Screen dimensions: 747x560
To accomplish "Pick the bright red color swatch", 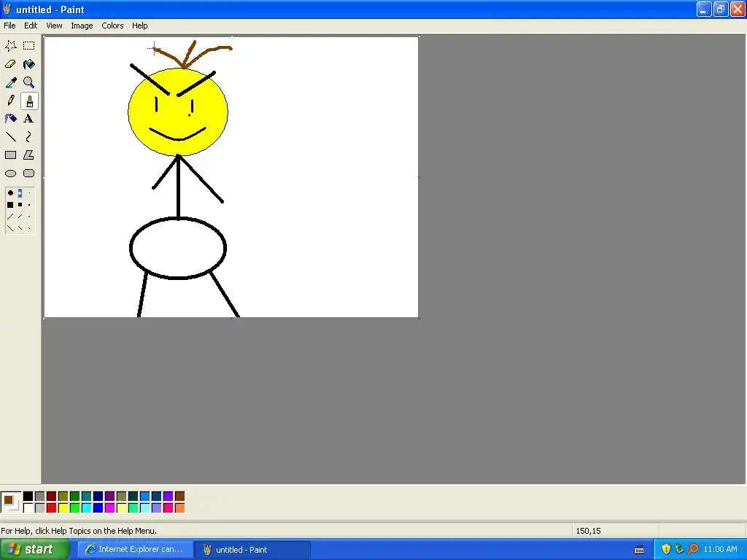I will 52,508.
